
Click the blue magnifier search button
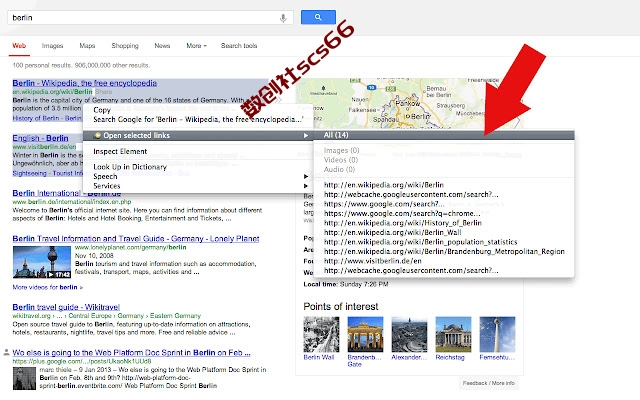coord(318,17)
